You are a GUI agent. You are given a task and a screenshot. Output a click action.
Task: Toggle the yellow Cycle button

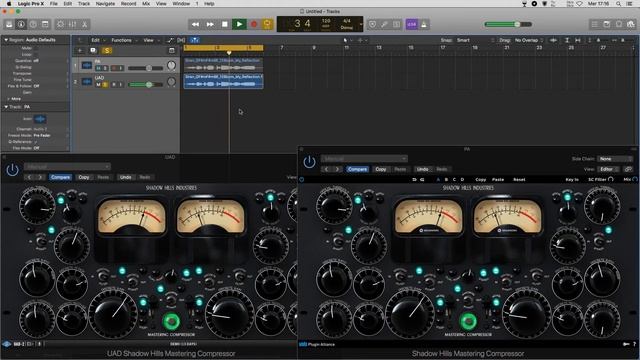coord(267,24)
